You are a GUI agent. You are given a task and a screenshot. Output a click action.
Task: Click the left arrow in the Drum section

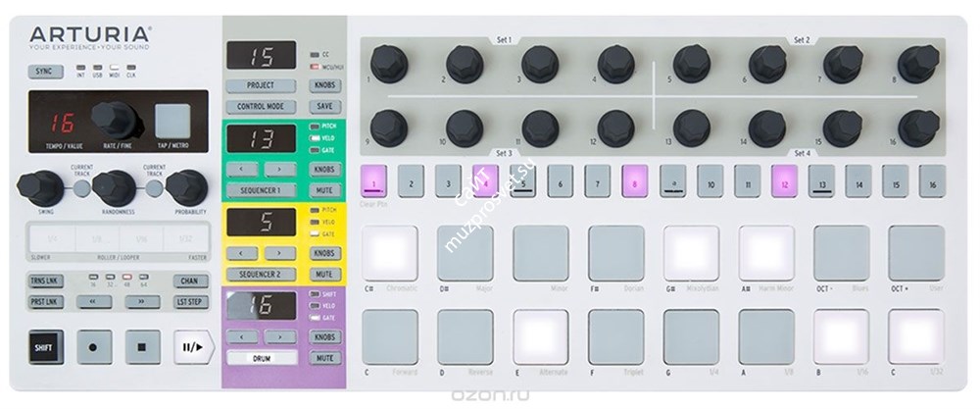242,337
